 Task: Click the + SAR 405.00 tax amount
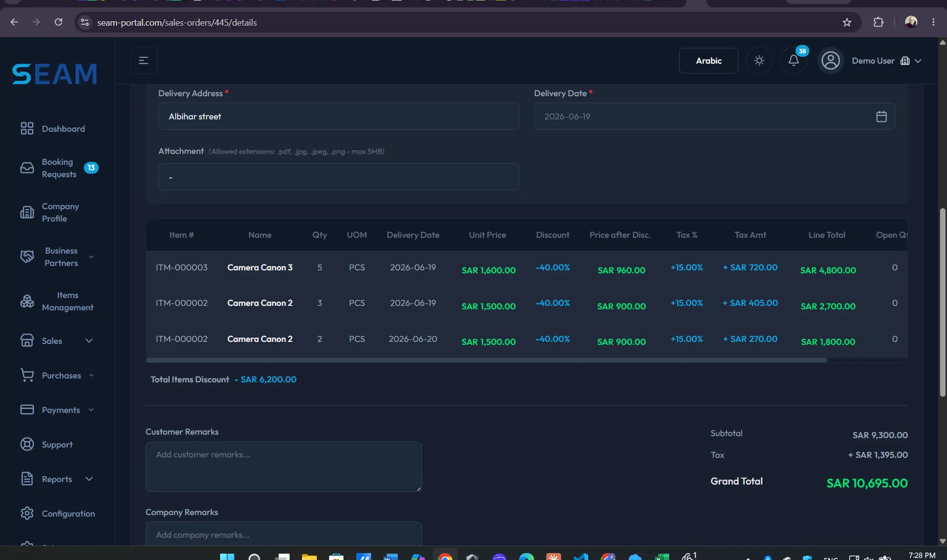(x=750, y=303)
